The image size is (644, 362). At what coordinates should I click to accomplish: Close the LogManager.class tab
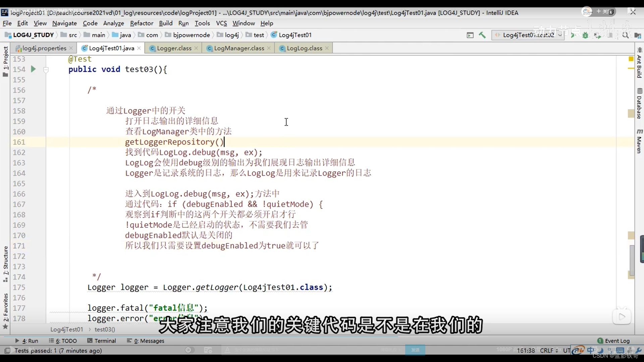pos(269,48)
